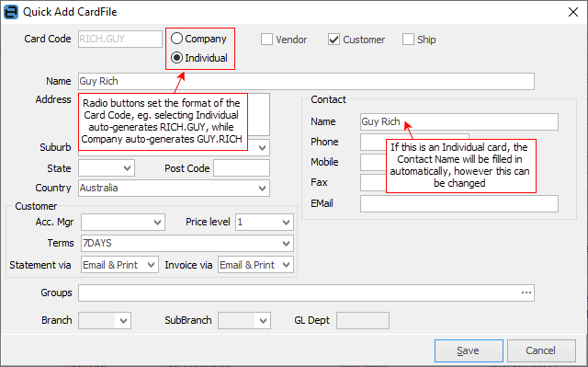
Task: Click the Contact Name input field
Action: [459, 122]
